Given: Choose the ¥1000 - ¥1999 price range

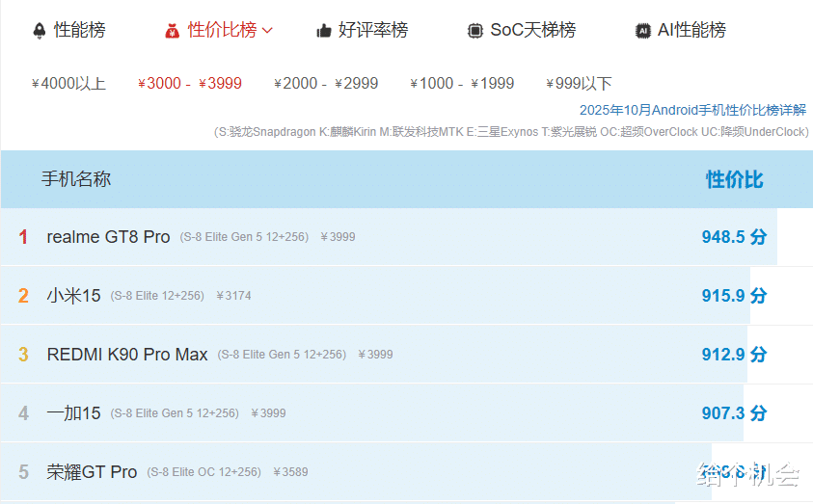Looking at the screenshot, I should tap(462, 84).
